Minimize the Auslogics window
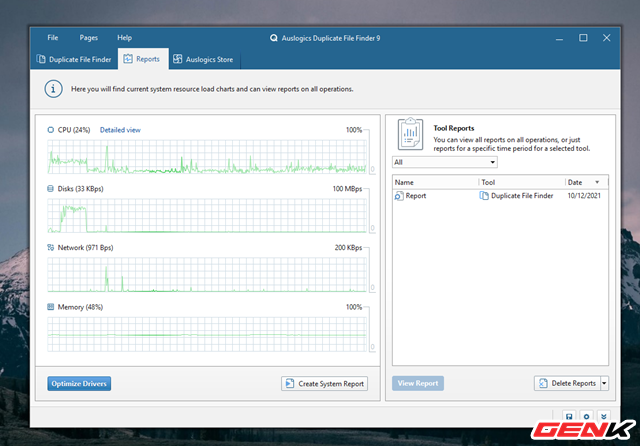Screen dimensions: 640x446 [560, 38]
